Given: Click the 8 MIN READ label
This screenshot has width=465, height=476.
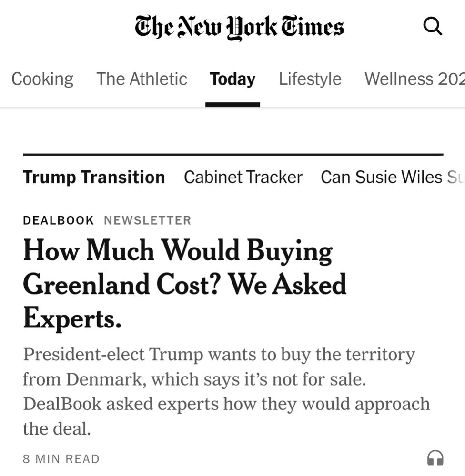Looking at the screenshot, I should [61, 458].
